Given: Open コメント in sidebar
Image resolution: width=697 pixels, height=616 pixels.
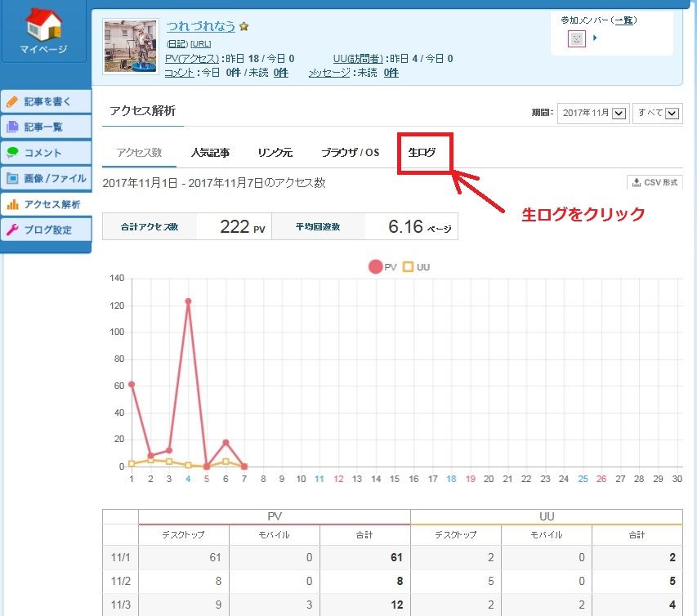Looking at the screenshot, I should tap(47, 153).
